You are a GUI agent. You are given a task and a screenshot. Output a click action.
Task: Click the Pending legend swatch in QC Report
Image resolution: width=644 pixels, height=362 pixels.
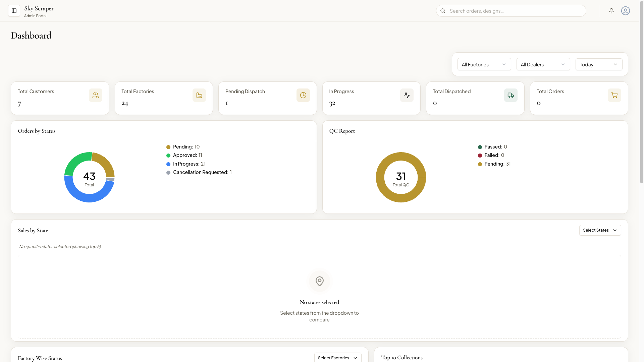pos(480,164)
